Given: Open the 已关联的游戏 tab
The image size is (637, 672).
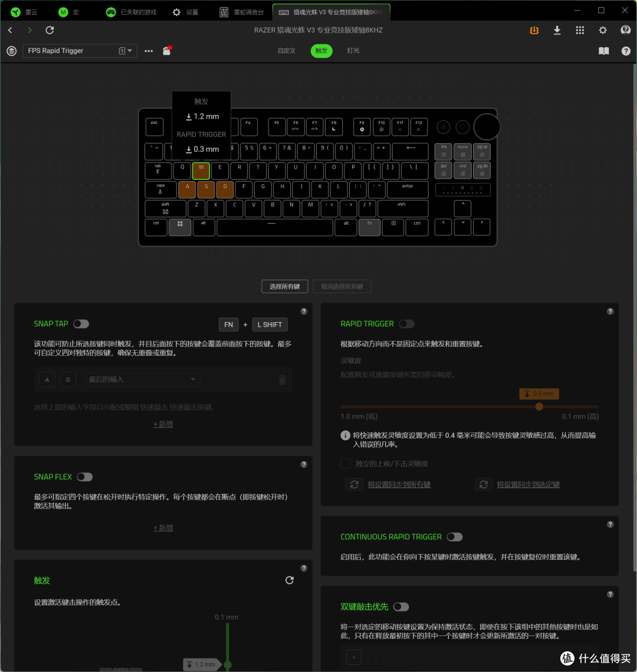Looking at the screenshot, I should pos(132,12).
